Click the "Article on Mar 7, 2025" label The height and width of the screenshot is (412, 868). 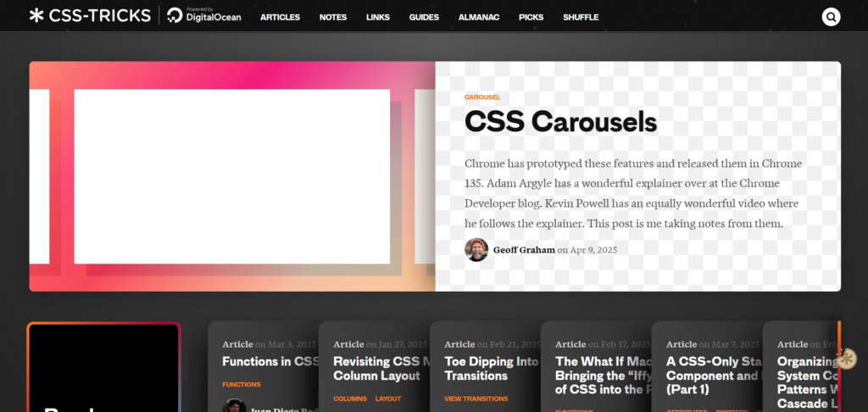[x=712, y=344]
